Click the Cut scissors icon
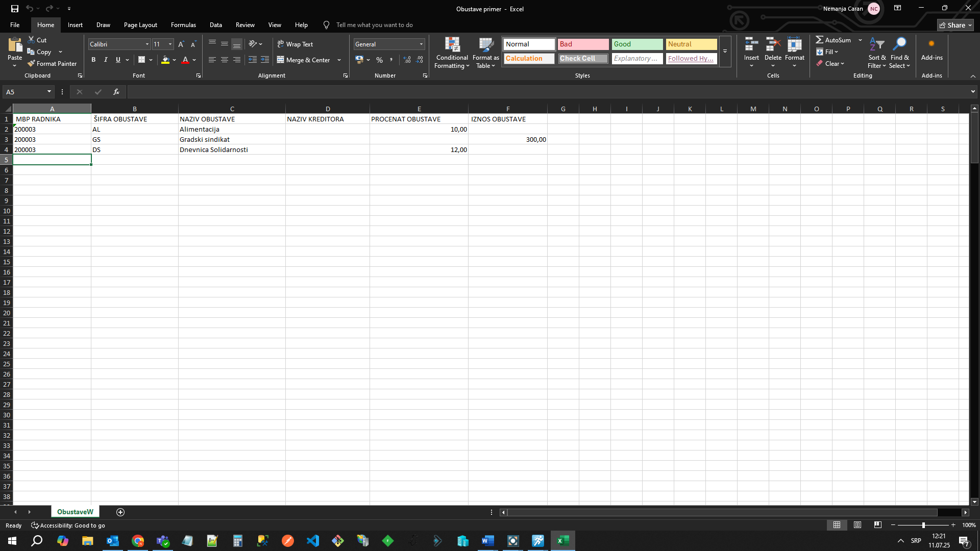The image size is (980, 551). tap(31, 40)
